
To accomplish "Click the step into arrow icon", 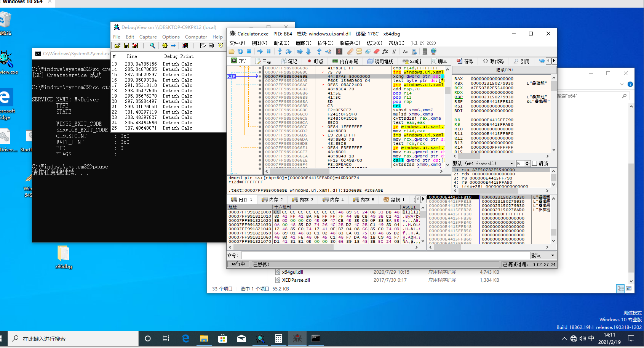I will pyautogui.click(x=280, y=51).
